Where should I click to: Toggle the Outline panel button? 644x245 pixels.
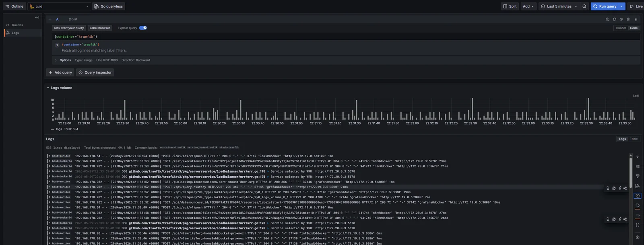tap(14, 6)
